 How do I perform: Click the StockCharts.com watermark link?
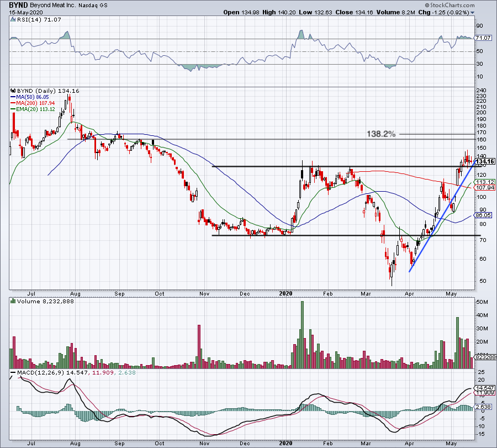450,5
